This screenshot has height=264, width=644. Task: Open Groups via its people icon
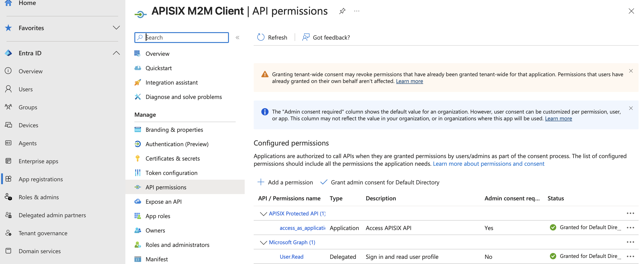point(8,107)
